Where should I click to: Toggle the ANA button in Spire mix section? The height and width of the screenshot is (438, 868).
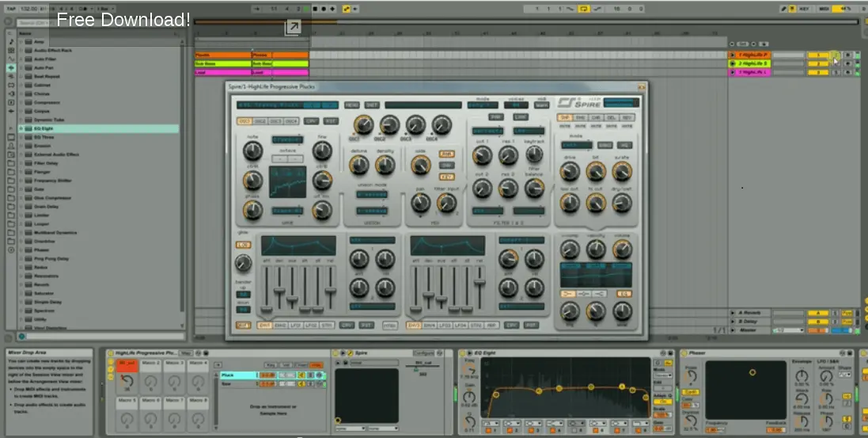[x=447, y=154]
